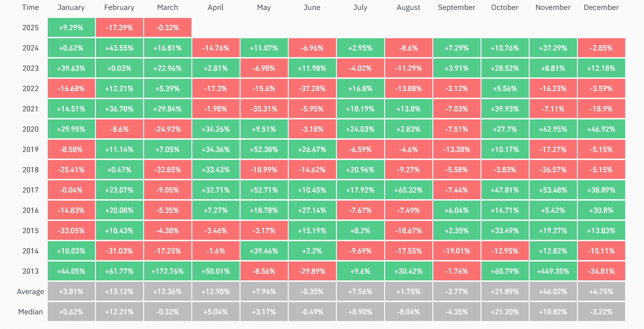644x329 pixels.
Task: Select the March 2013 +172.76% cell
Action: [168, 271]
